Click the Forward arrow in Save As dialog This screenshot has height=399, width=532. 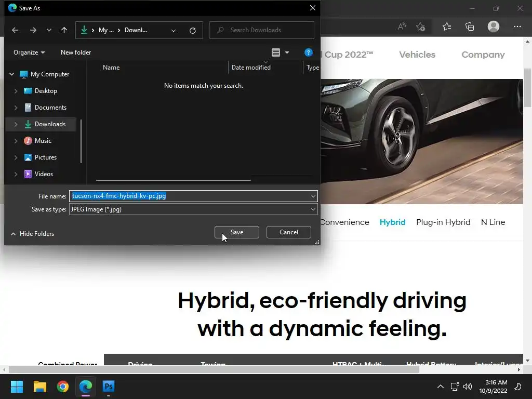pyautogui.click(x=33, y=30)
